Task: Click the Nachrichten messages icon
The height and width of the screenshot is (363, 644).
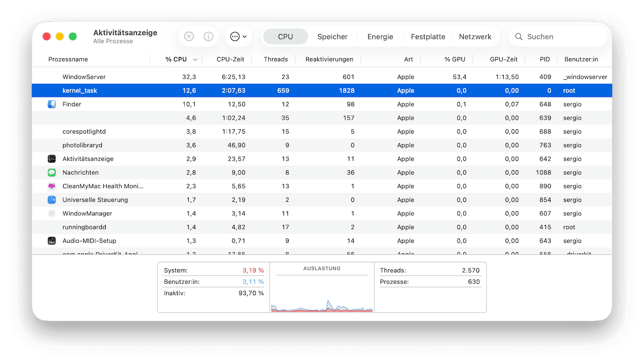Action: coord(52,173)
